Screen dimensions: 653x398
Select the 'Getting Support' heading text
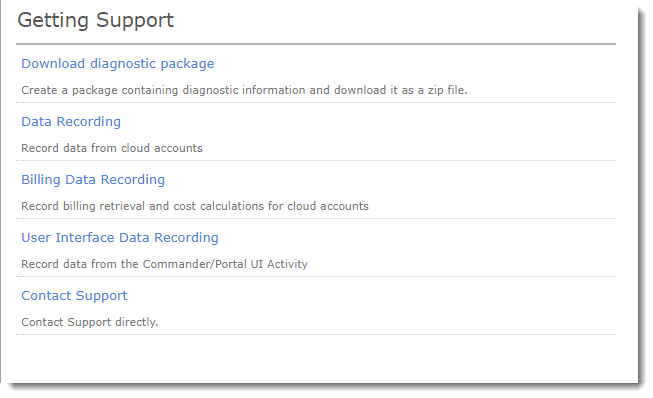click(x=95, y=21)
